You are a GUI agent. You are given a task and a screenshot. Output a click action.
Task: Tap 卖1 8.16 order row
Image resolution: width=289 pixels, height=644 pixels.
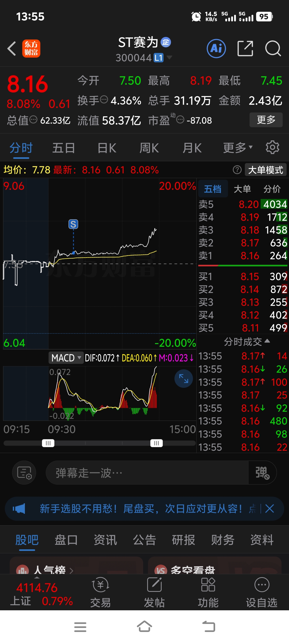pos(243,256)
